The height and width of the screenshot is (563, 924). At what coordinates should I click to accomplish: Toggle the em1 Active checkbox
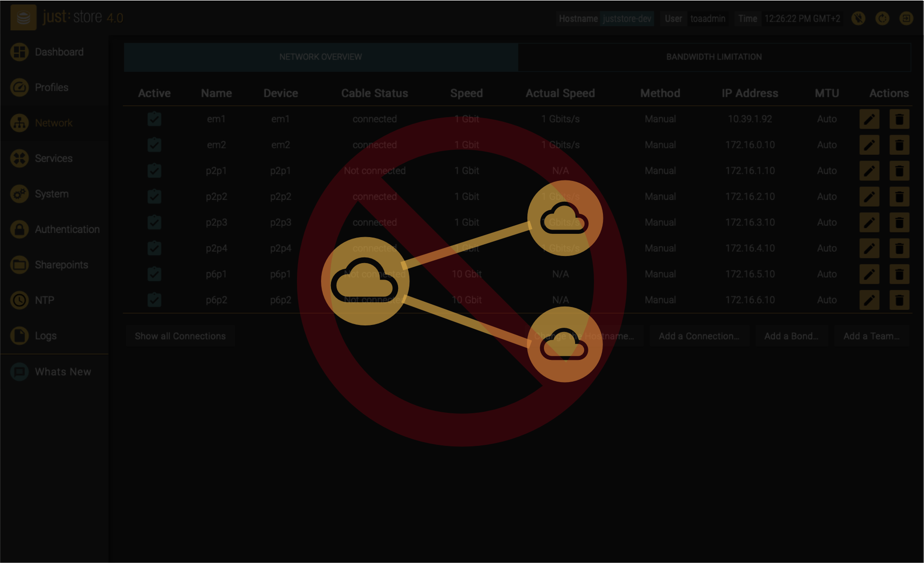pyautogui.click(x=154, y=119)
